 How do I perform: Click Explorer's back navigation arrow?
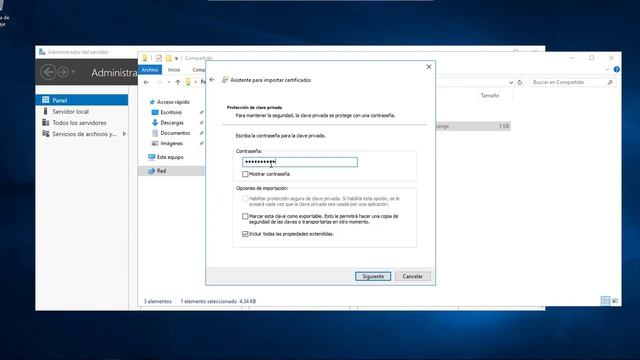point(147,82)
